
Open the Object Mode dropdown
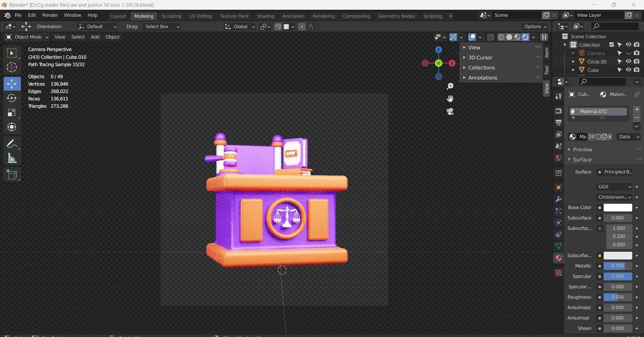27,37
